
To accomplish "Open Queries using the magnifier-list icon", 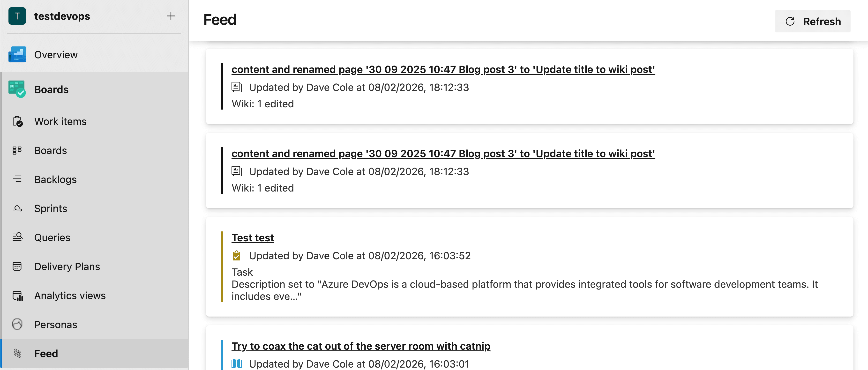I will click(17, 237).
